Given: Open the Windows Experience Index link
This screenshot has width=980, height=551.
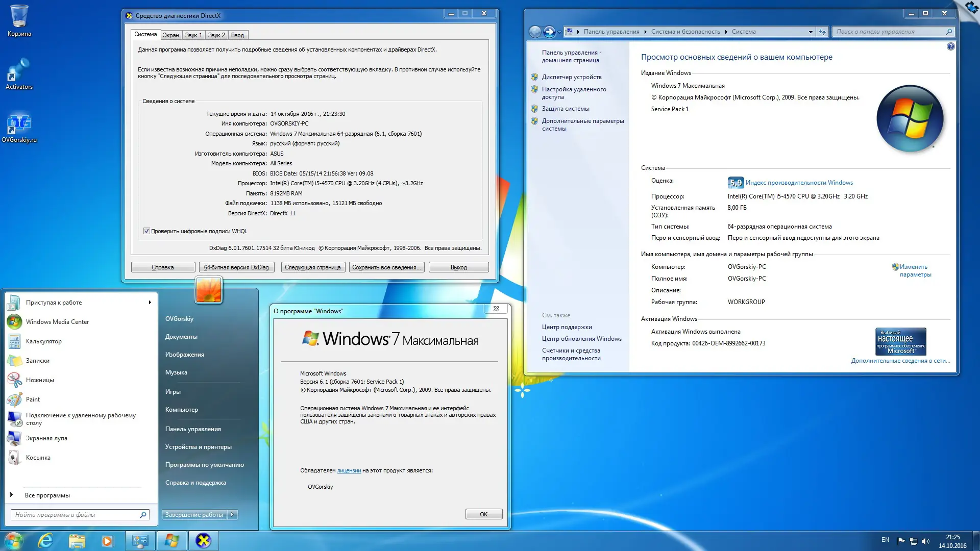Looking at the screenshot, I should coord(799,183).
